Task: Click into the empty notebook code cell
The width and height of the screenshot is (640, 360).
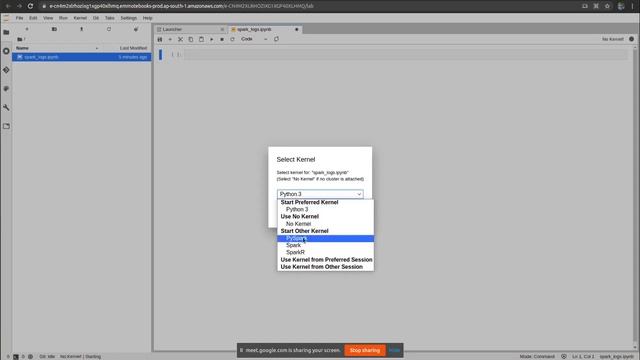Action: click(405, 54)
